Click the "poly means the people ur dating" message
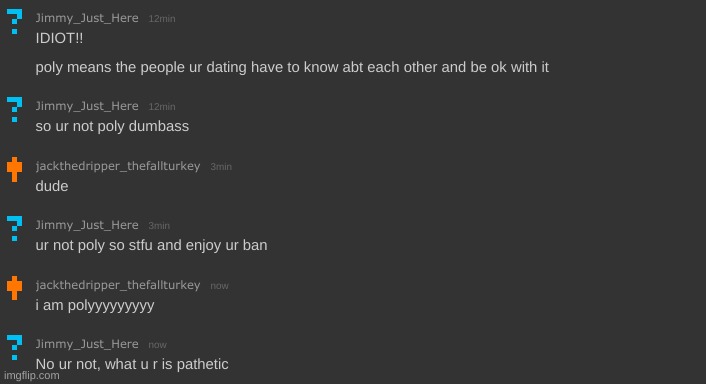 (x=292, y=68)
